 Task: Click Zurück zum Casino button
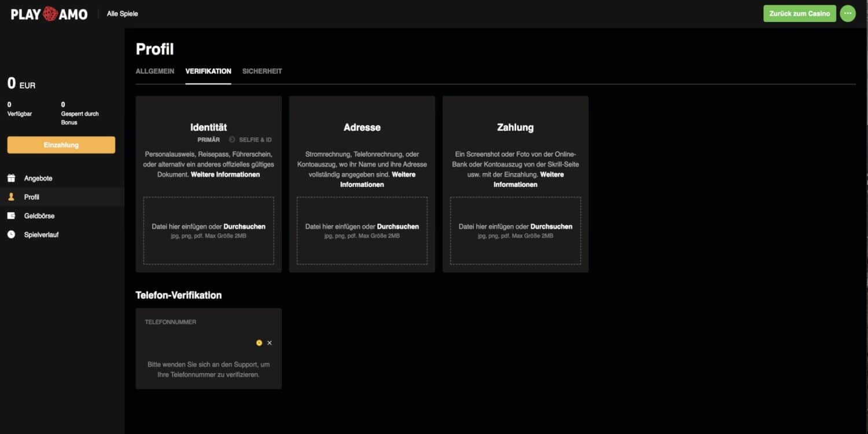(799, 13)
